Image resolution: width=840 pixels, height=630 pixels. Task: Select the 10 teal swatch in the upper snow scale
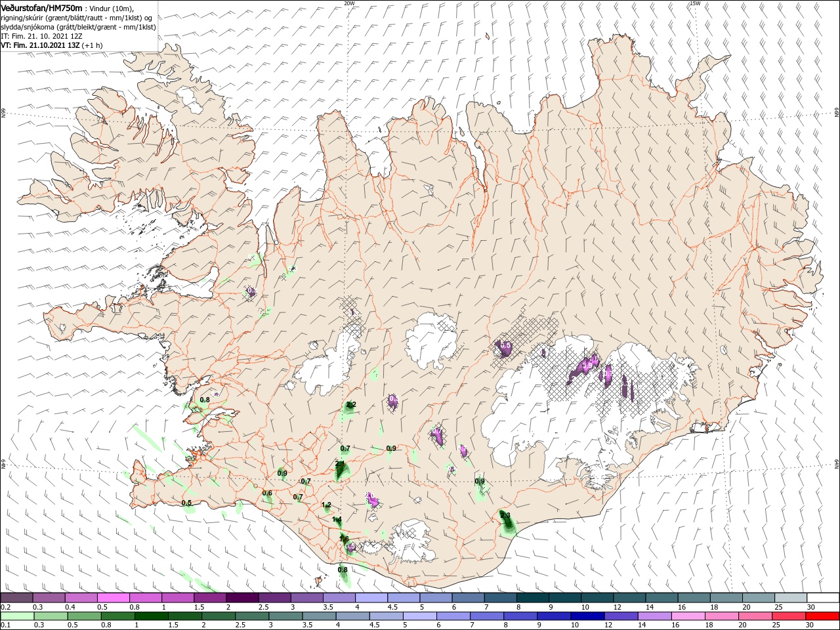tap(598, 597)
